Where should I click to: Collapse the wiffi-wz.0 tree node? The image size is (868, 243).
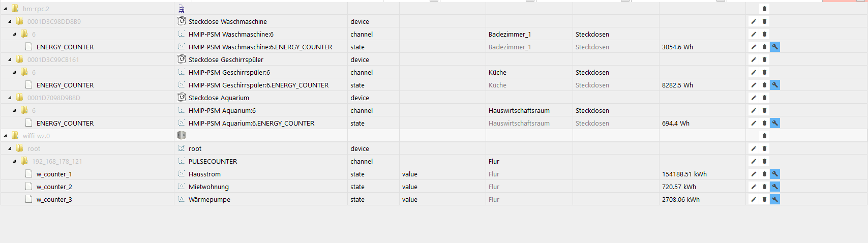pyautogui.click(x=5, y=136)
